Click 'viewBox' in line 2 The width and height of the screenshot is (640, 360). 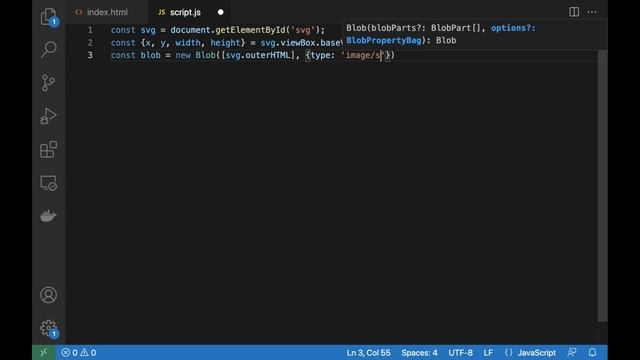point(298,43)
